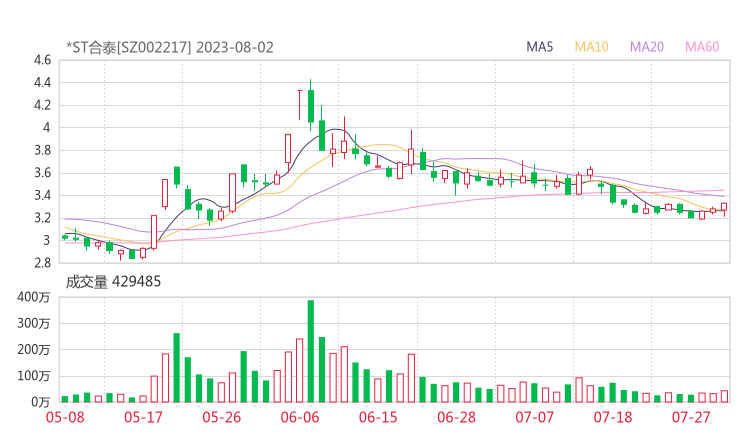
Task: Click the 3.8 price axis label
Action: (42, 150)
